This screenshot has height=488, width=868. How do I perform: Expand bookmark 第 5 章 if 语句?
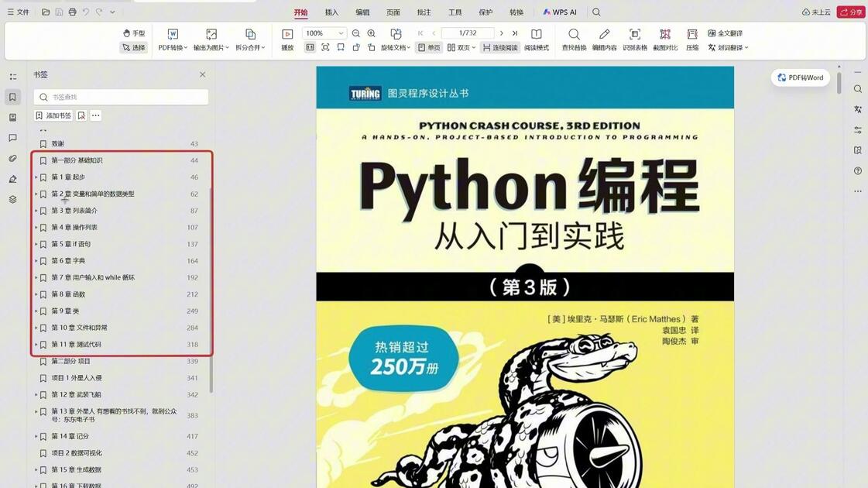click(36, 244)
